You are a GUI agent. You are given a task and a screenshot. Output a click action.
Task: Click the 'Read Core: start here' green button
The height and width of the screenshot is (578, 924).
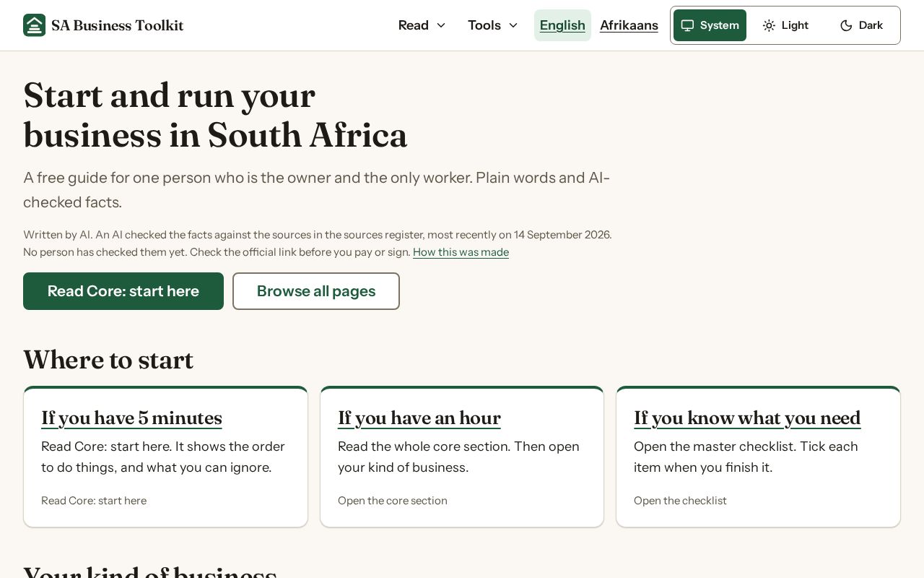(x=123, y=291)
